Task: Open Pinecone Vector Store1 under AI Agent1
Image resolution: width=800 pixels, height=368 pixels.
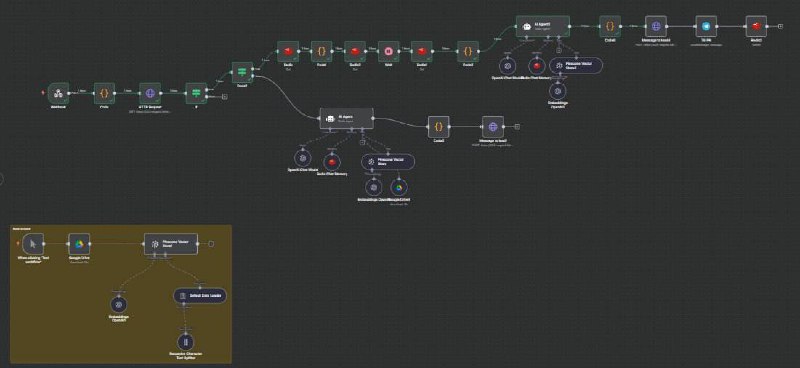Action: click(x=576, y=66)
